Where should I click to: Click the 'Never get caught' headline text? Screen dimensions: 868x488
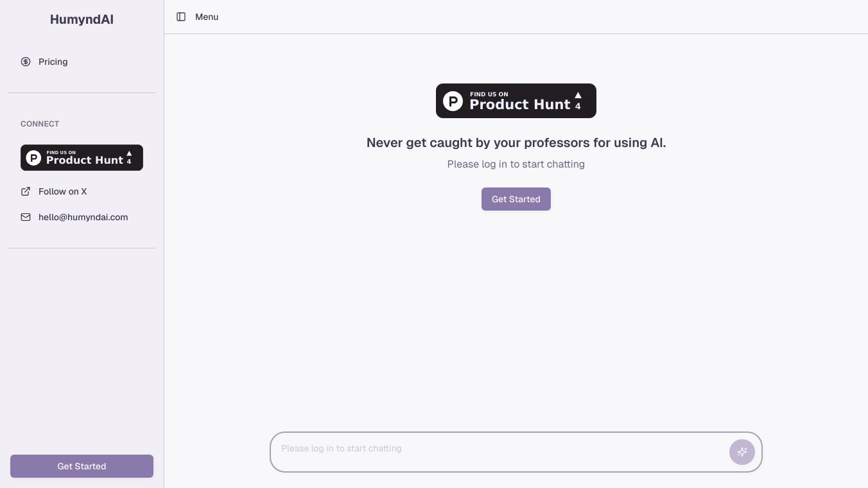[516, 143]
